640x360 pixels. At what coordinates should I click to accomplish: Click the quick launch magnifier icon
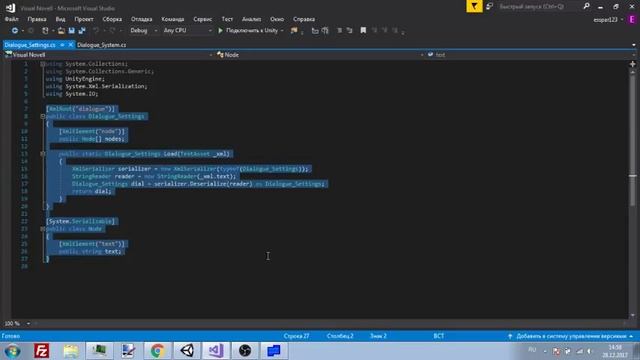(x=587, y=6)
